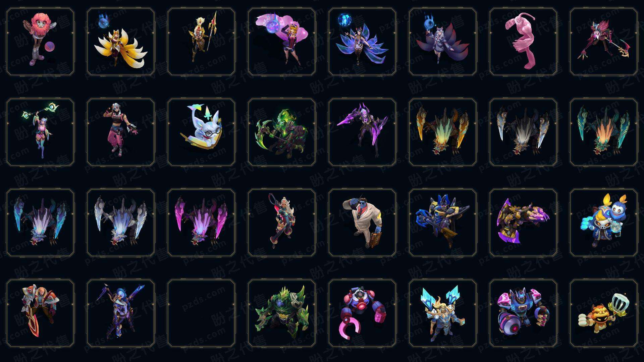Select the green thorny armored beast thumbnail

(x=282, y=313)
